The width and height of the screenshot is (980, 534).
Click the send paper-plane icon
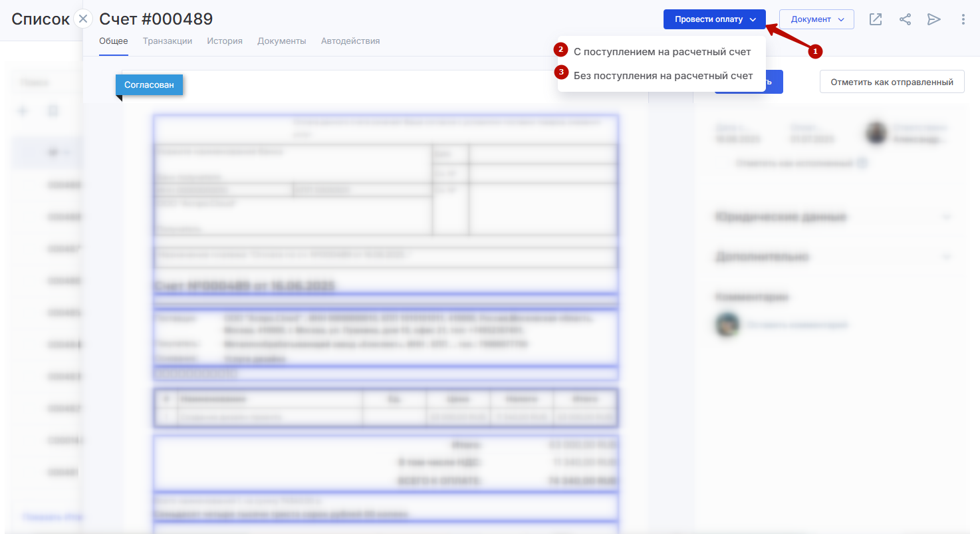934,19
